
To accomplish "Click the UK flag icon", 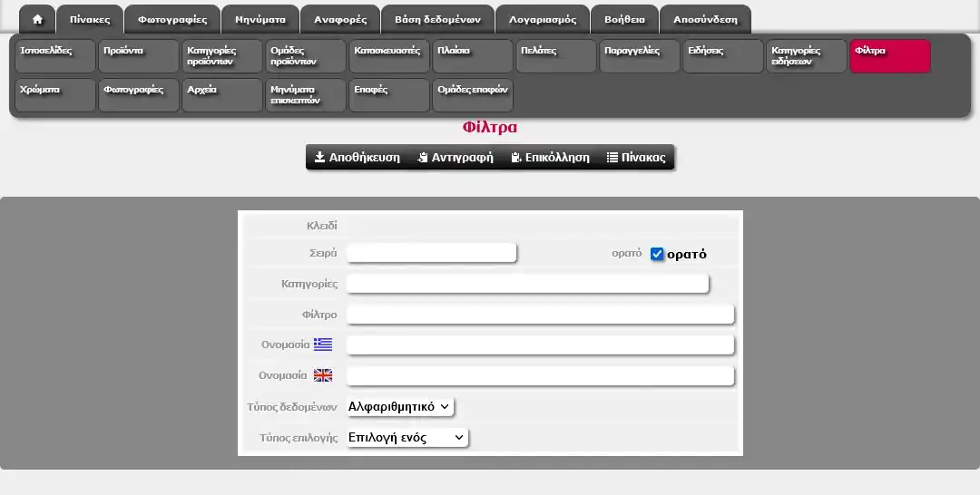I will (x=323, y=375).
